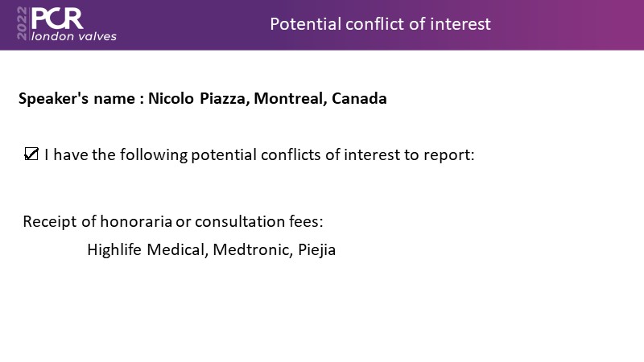Viewport: 644px width, 362px height.
Task: Click the PCR logo in the header
Action: pos(57,19)
